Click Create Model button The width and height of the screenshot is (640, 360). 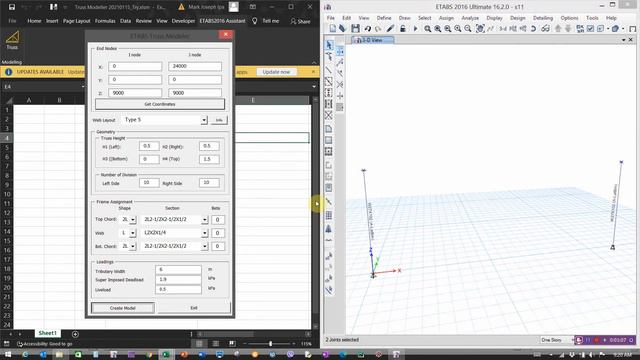122,308
